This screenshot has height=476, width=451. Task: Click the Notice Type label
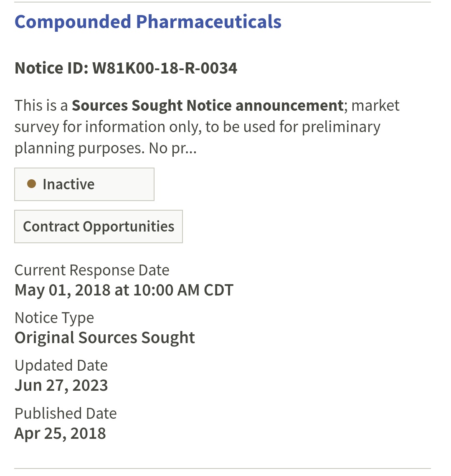(x=54, y=318)
